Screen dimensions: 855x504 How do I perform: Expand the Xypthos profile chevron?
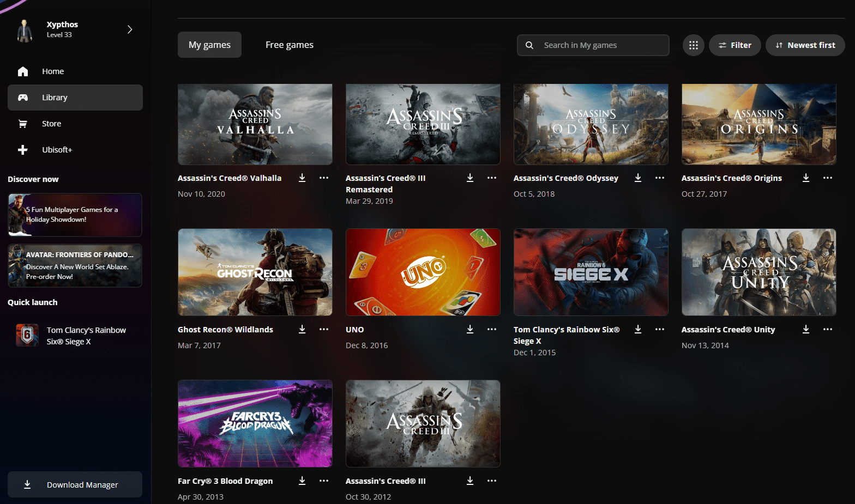[130, 29]
